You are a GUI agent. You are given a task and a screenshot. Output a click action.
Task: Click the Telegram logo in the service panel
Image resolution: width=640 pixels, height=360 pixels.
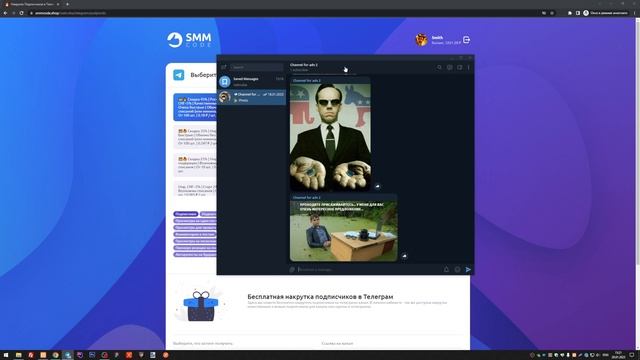tap(179, 75)
